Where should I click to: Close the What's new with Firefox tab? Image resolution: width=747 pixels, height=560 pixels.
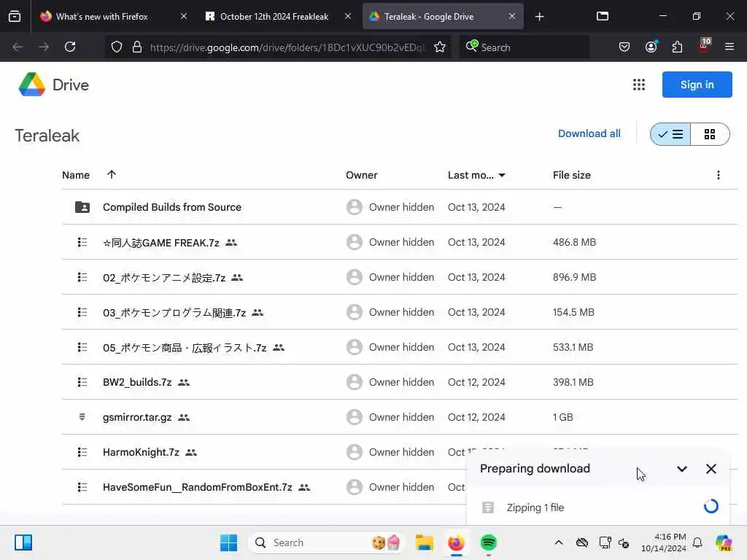184,16
